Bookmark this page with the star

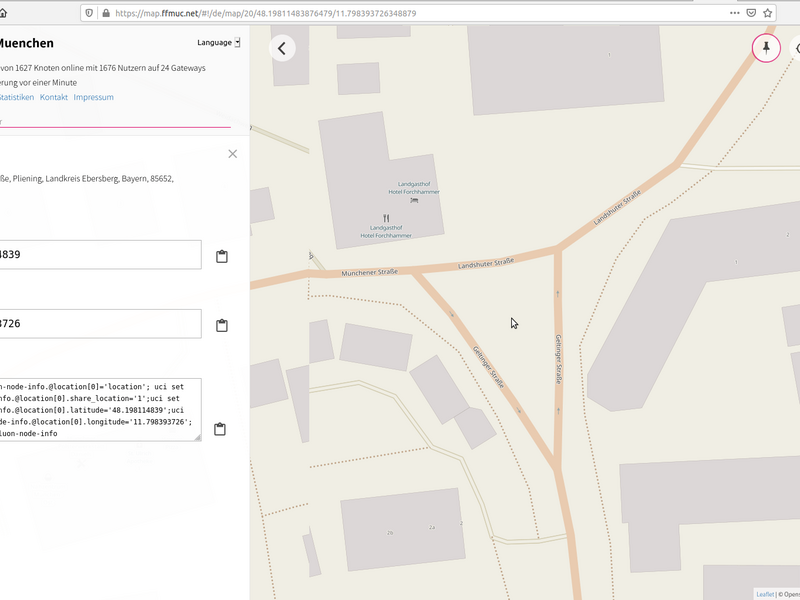click(768, 13)
